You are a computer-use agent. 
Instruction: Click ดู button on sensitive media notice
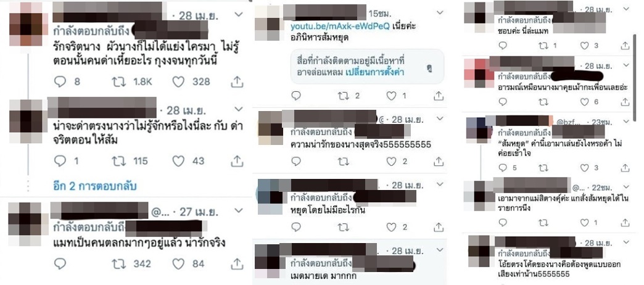click(429, 68)
